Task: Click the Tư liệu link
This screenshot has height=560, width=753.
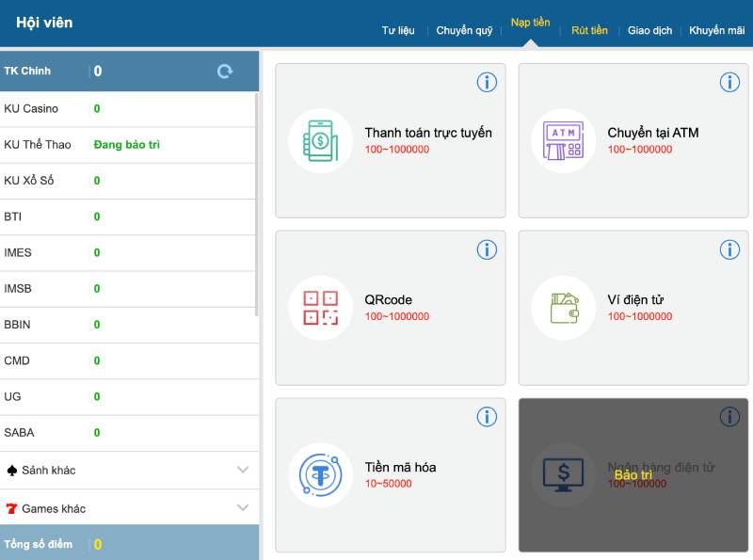Action: coord(398,30)
